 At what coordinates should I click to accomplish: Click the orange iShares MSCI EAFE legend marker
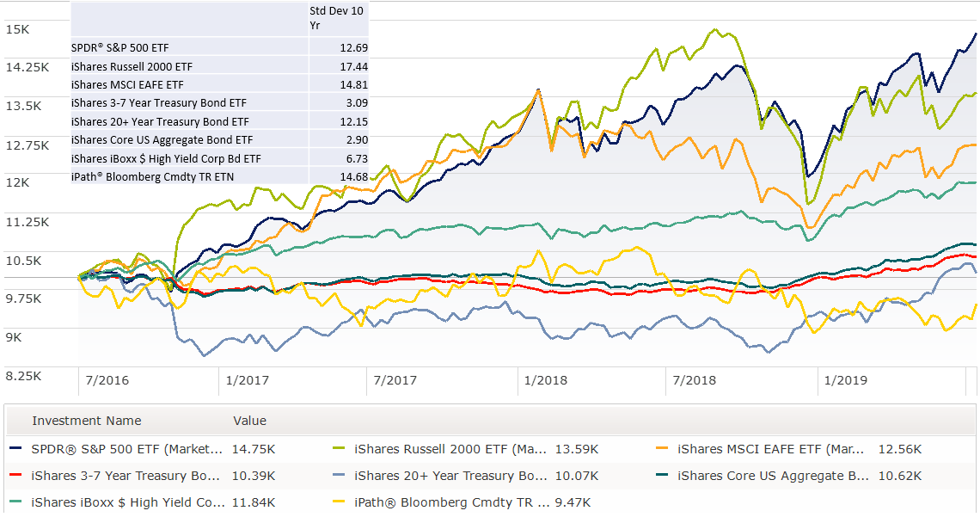(x=663, y=449)
